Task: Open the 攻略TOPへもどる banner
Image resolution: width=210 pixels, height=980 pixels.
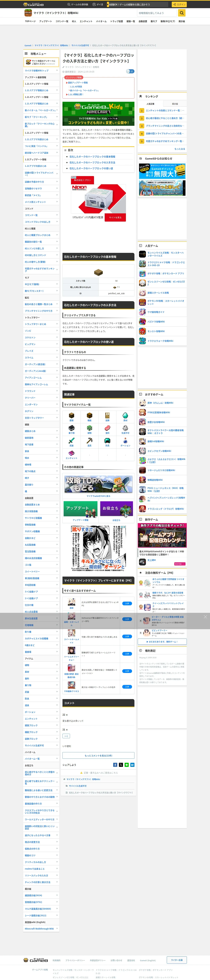Action: point(98,484)
